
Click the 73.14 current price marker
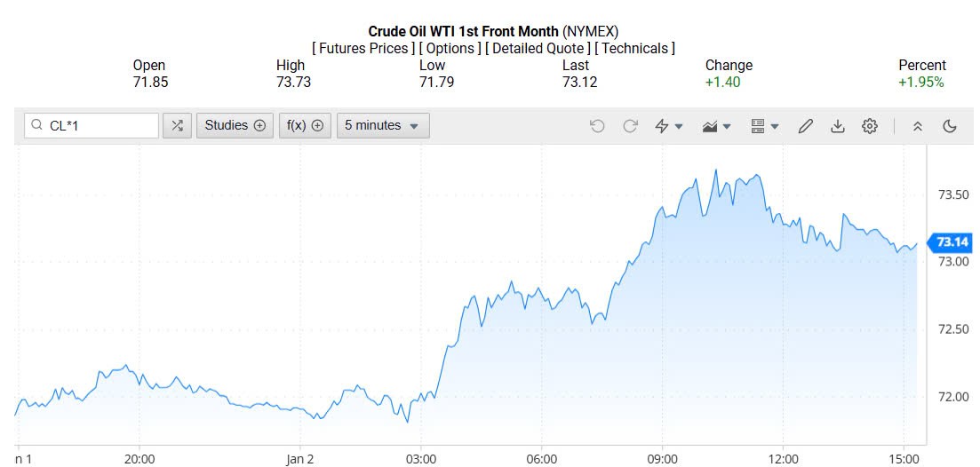[x=952, y=242]
